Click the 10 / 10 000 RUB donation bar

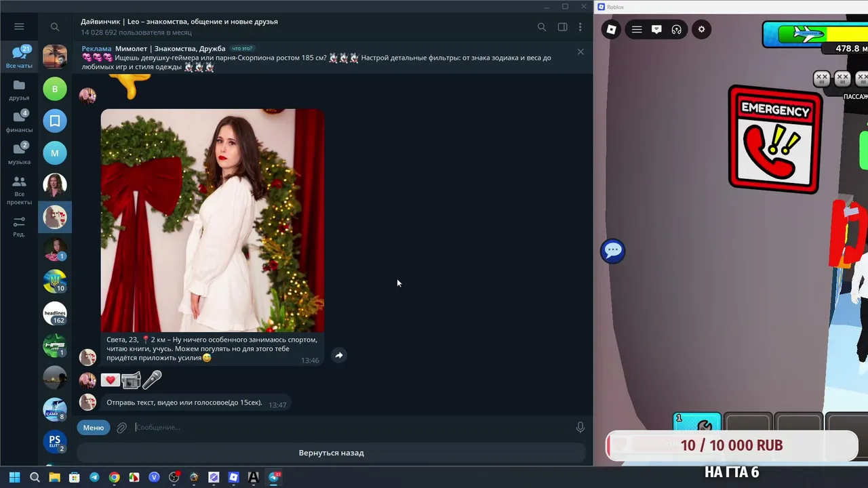732,445
